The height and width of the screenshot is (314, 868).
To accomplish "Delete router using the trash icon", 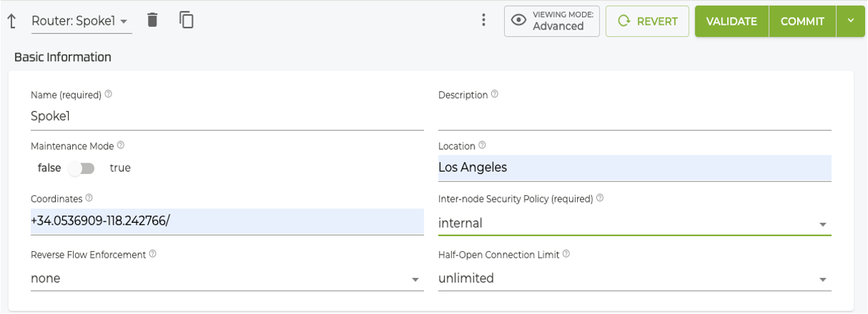I will point(152,20).
